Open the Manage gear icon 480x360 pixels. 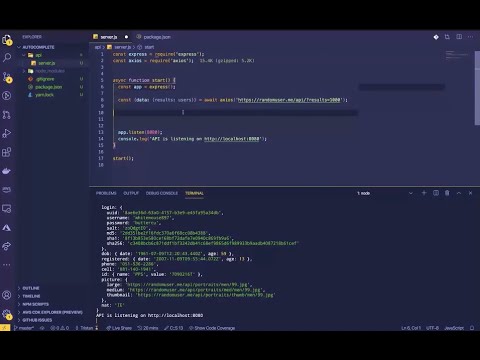pos(7,314)
